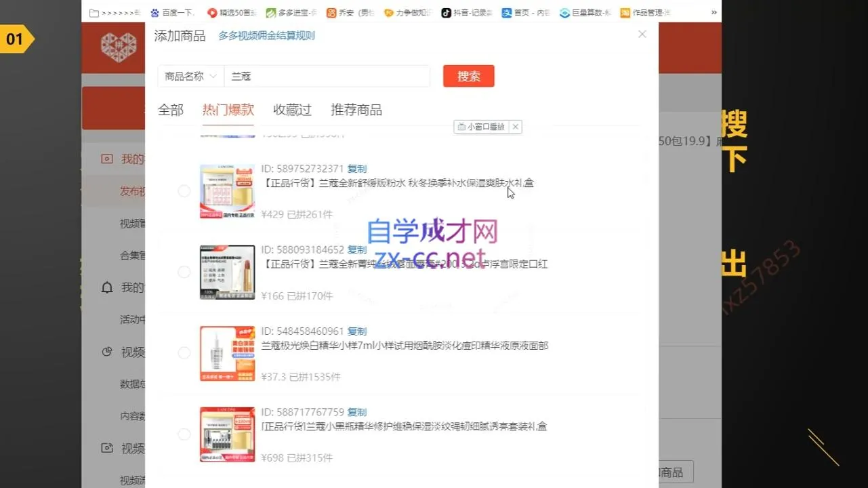Select the 视频数据 pie chart icon in sidebar
Screen dimensions: 868x488
point(106,352)
